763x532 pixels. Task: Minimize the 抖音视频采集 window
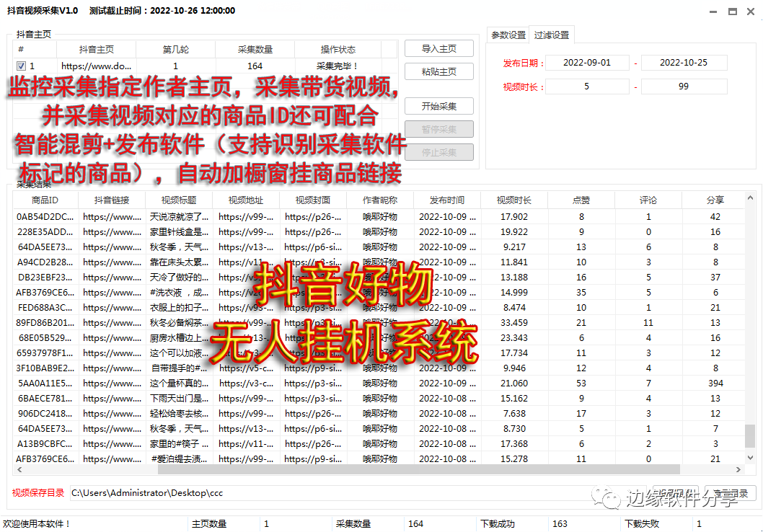coord(713,12)
